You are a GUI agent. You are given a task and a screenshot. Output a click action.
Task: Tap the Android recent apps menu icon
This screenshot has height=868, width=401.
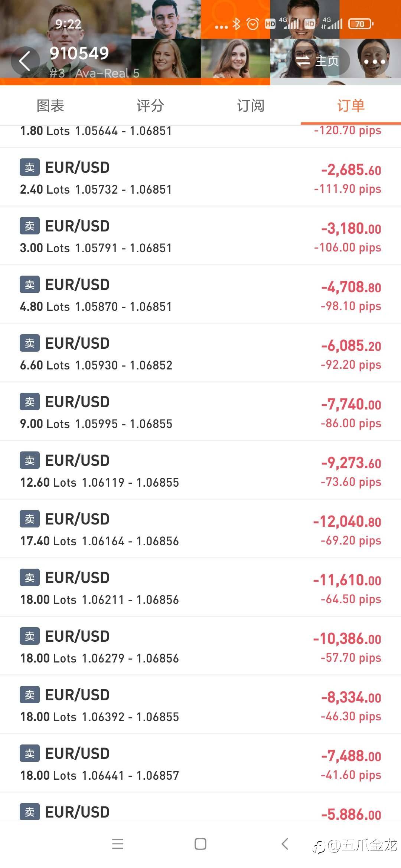click(118, 844)
